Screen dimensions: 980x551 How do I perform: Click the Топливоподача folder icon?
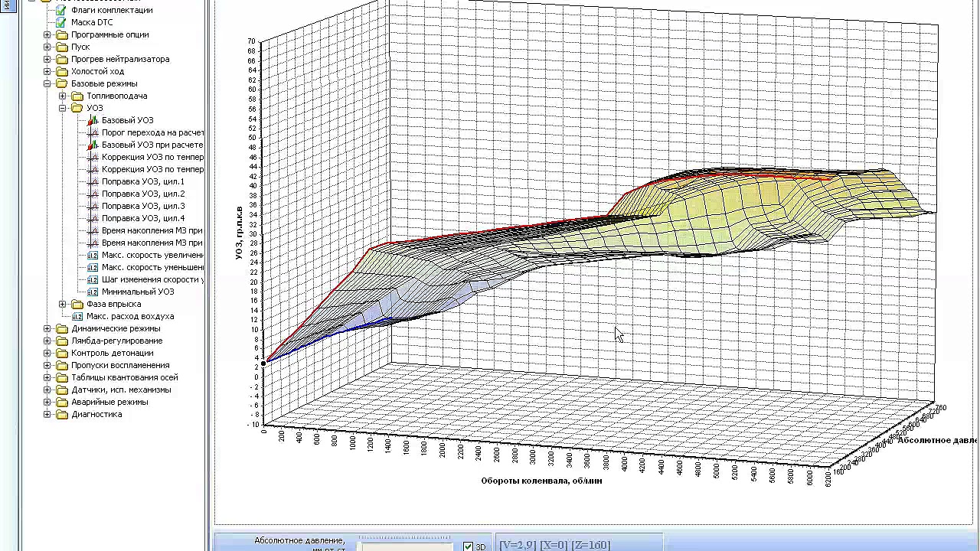(77, 96)
